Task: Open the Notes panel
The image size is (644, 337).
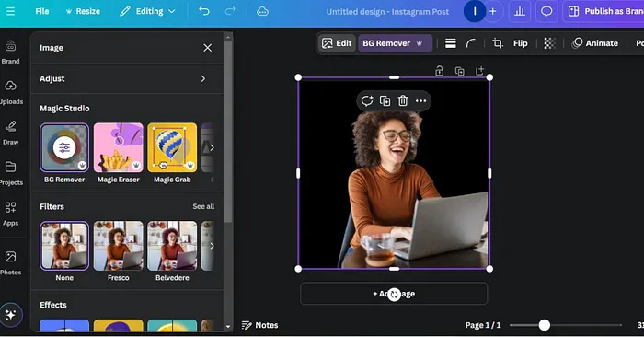Action: (x=259, y=325)
